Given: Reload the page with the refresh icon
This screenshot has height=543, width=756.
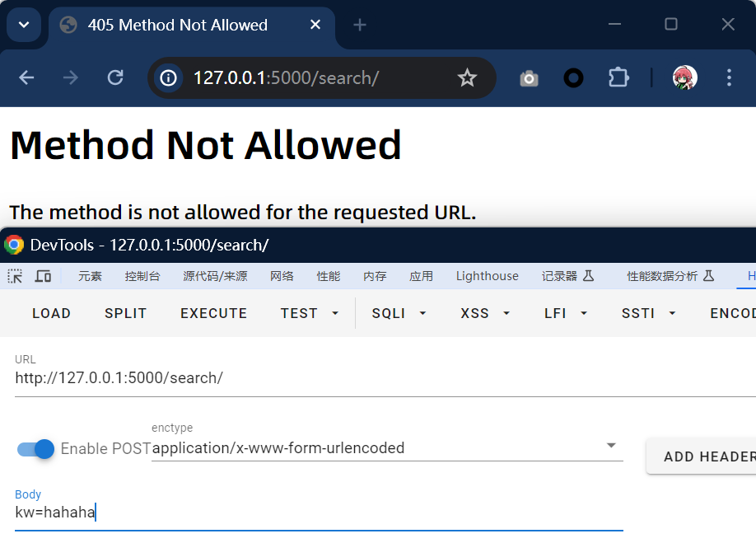Looking at the screenshot, I should pos(115,77).
